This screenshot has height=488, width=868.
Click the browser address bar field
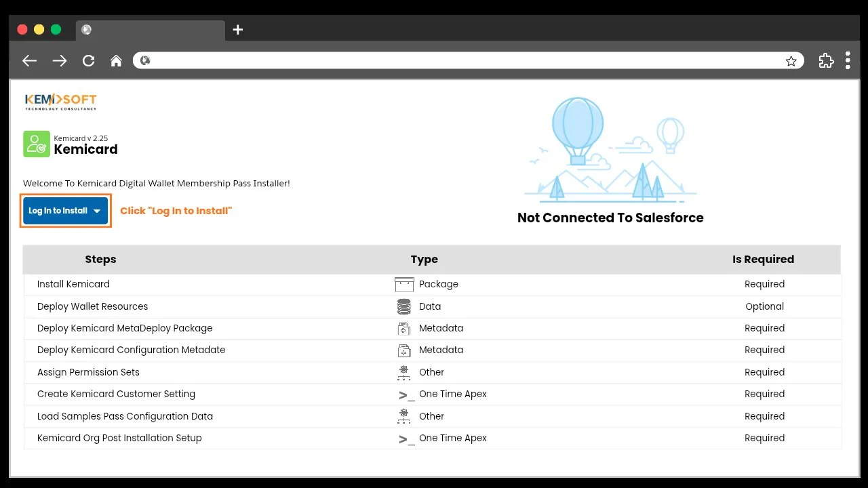click(x=468, y=61)
